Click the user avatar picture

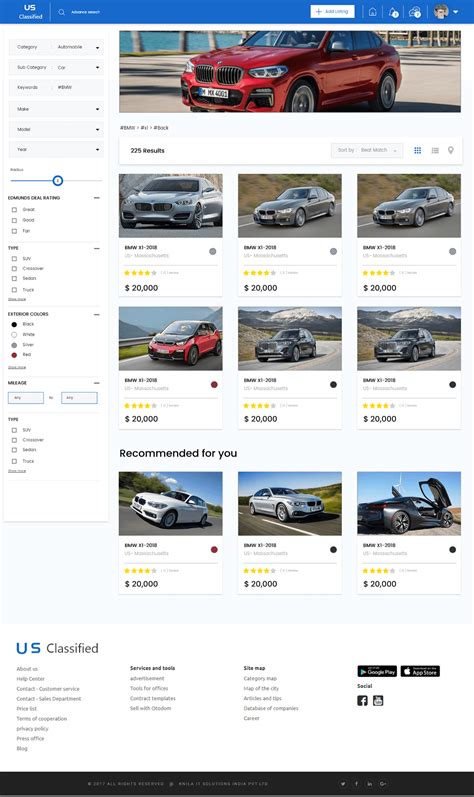[441, 12]
